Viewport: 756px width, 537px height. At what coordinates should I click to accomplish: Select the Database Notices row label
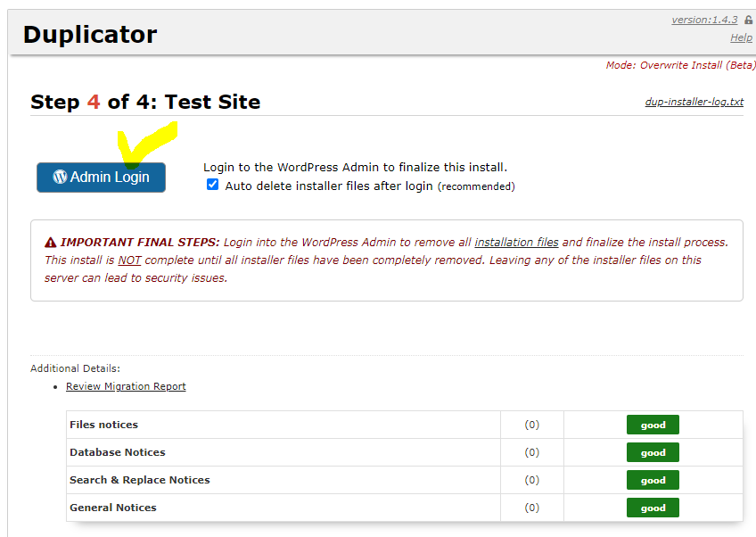[x=117, y=452]
